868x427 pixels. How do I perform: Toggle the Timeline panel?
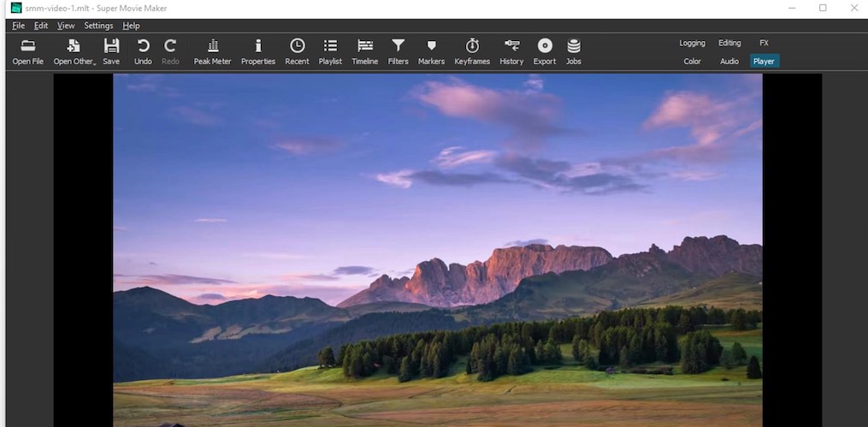tap(364, 51)
